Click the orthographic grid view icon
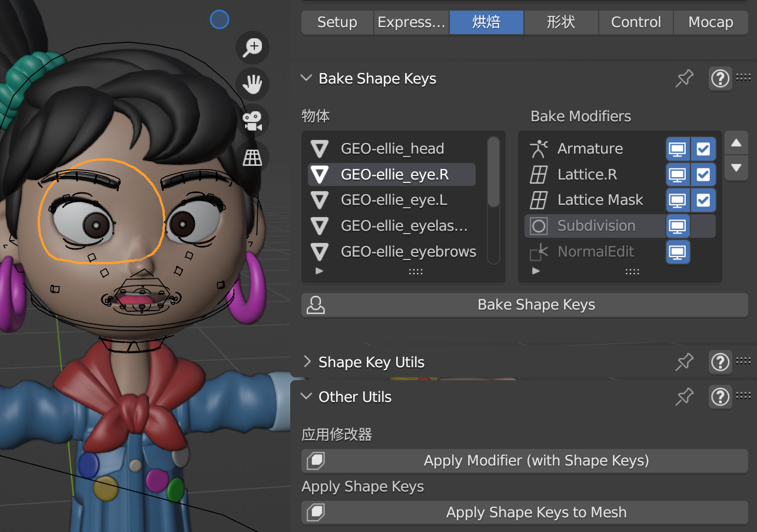757x532 pixels. pos(252,157)
